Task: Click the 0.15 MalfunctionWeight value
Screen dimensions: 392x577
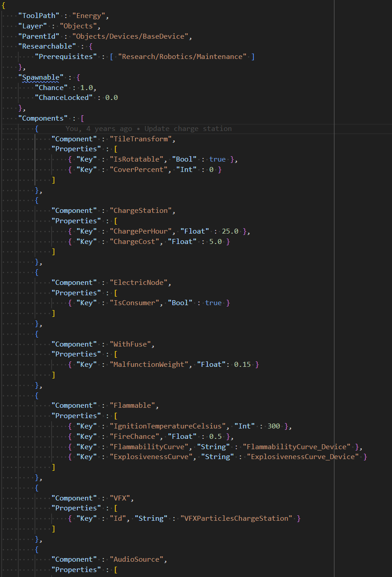Action: [x=242, y=365]
